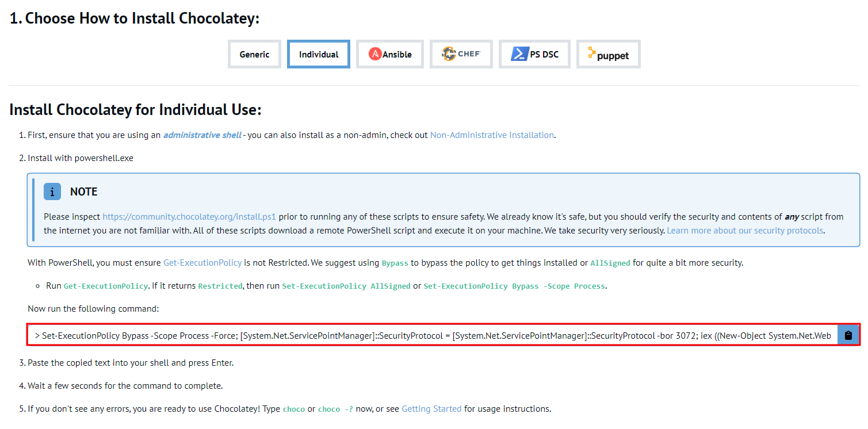Select the Individual install option

click(319, 54)
